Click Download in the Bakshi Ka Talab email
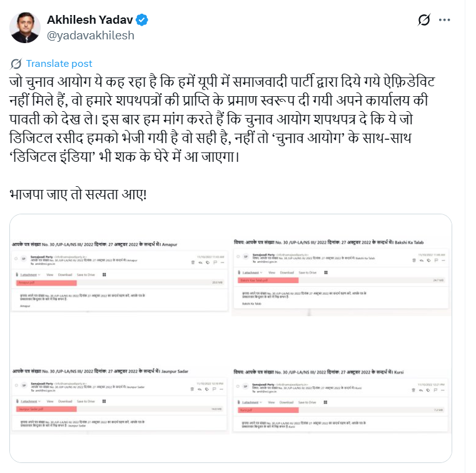476x473 pixels. point(287,272)
